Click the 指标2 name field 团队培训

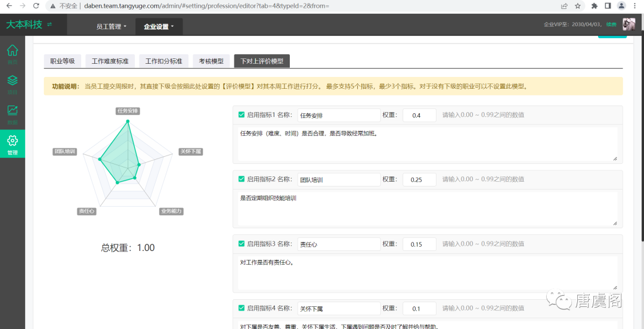click(339, 179)
